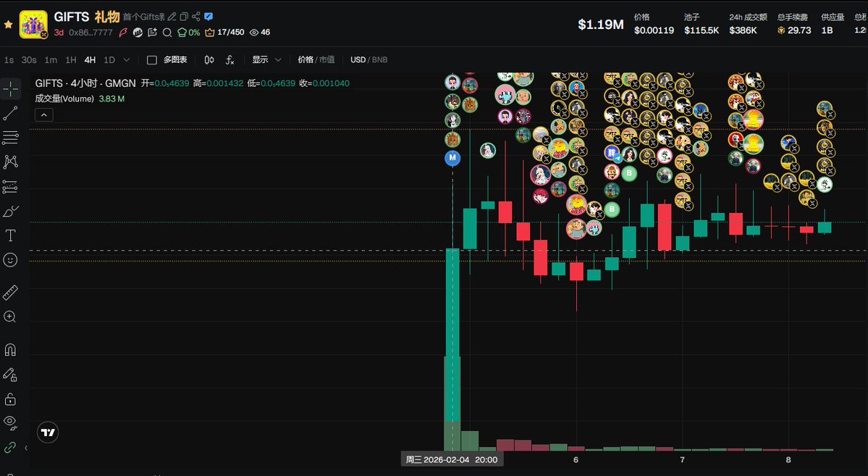Viewport: 868px width, 476px height.
Task: Copy contract address 0x86...7777
Action: point(90,32)
